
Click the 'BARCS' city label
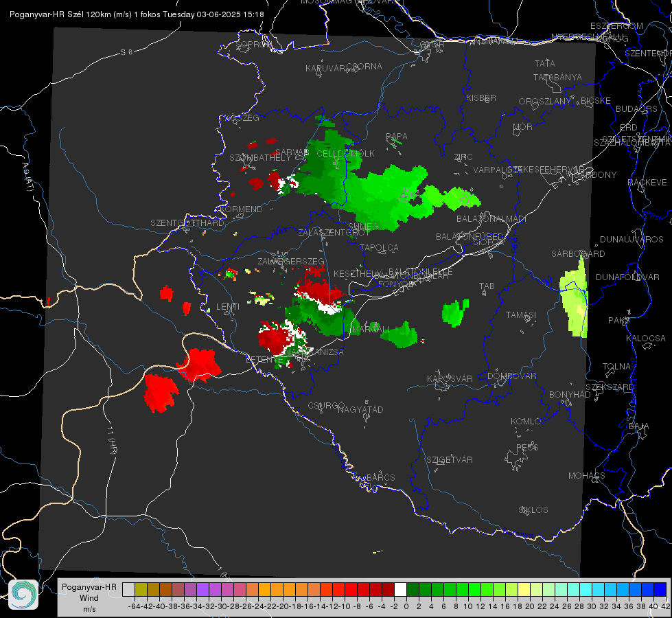tap(380, 477)
